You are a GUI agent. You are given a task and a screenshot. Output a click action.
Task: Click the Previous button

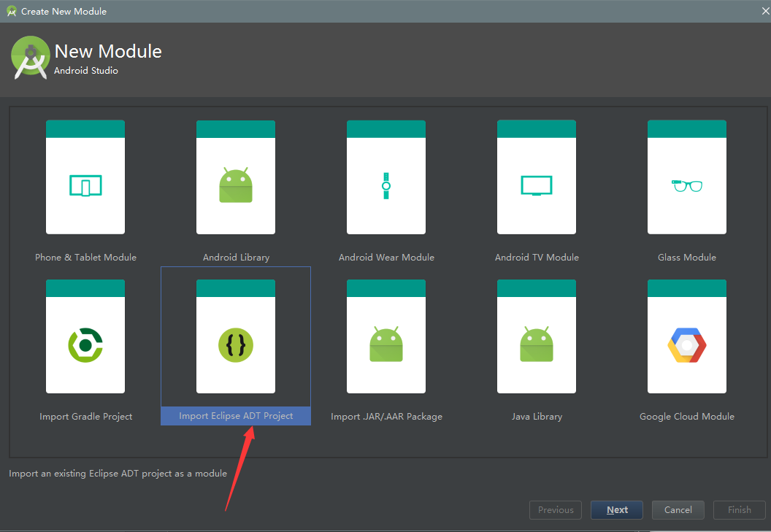coord(556,510)
